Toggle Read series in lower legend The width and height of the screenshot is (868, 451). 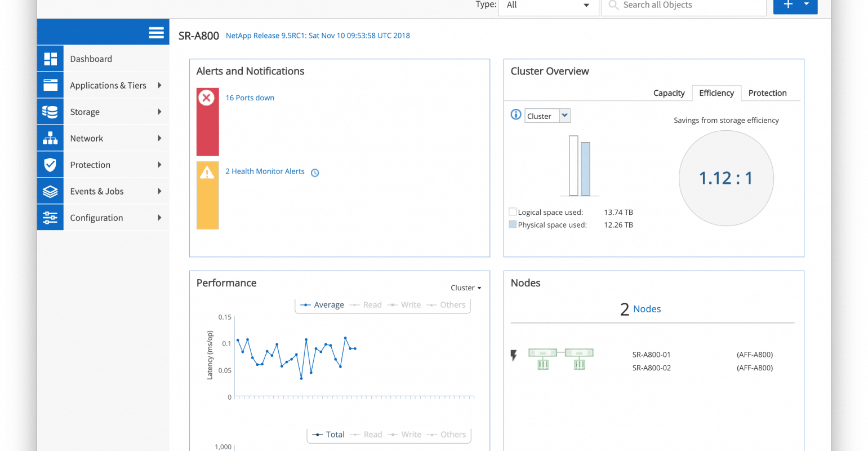tap(366, 435)
